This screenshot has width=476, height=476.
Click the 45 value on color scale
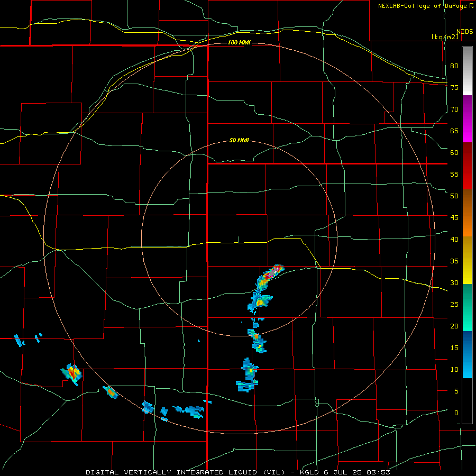click(x=454, y=218)
